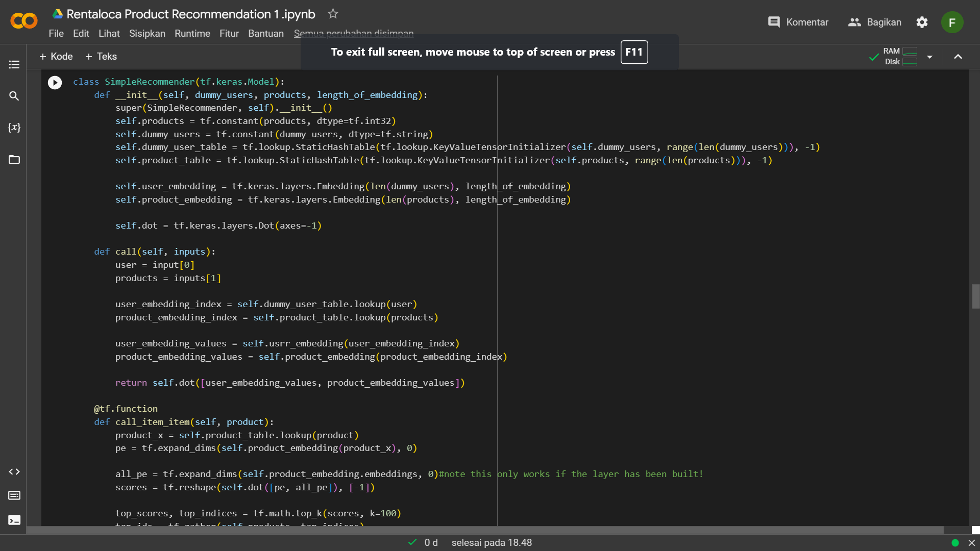This screenshot has height=551, width=980.
Task: Open the table of contents sidebar
Action: click(x=14, y=64)
